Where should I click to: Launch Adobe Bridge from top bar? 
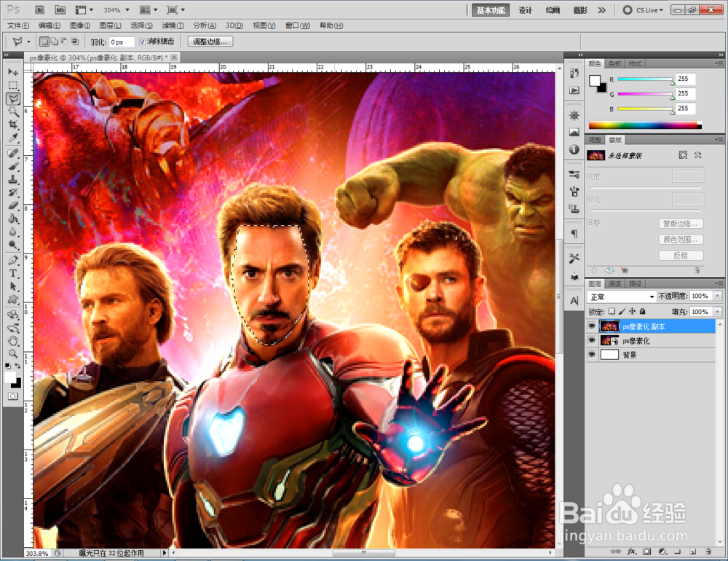[39, 9]
